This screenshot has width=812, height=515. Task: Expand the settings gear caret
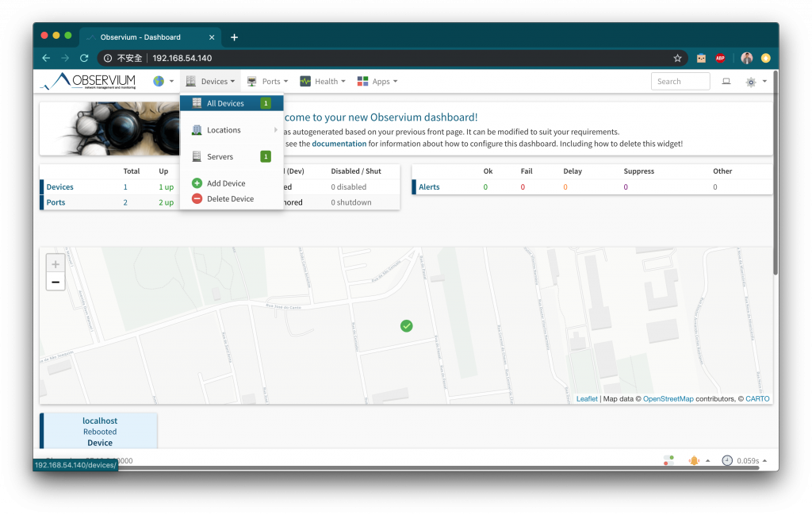coord(764,82)
